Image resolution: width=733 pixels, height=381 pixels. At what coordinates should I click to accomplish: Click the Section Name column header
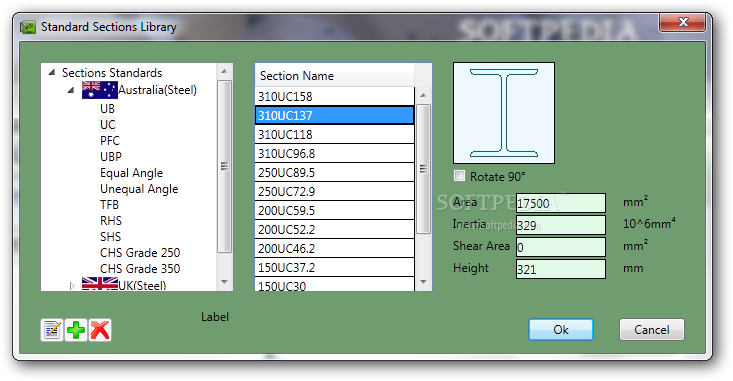(335, 75)
